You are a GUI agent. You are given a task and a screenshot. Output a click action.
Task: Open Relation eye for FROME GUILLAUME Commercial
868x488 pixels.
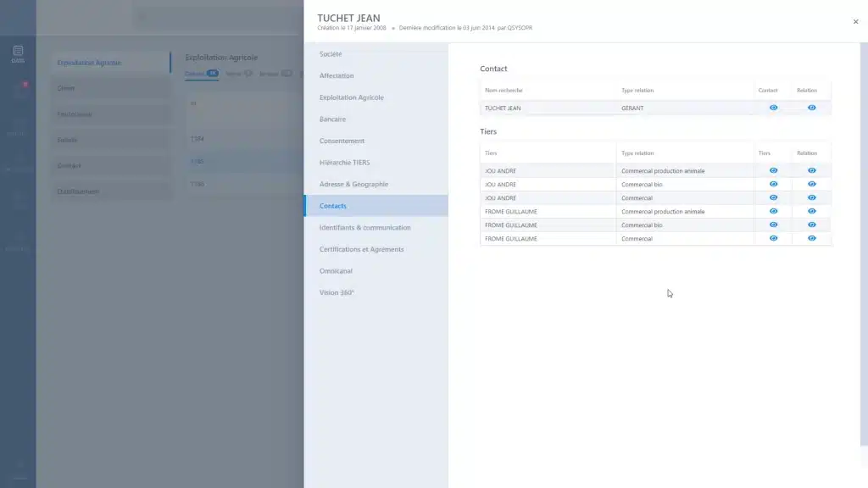811,238
